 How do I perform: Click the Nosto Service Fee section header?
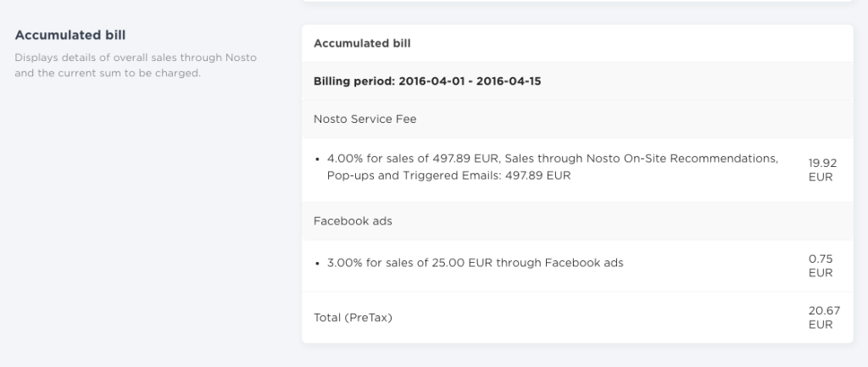[x=364, y=120]
